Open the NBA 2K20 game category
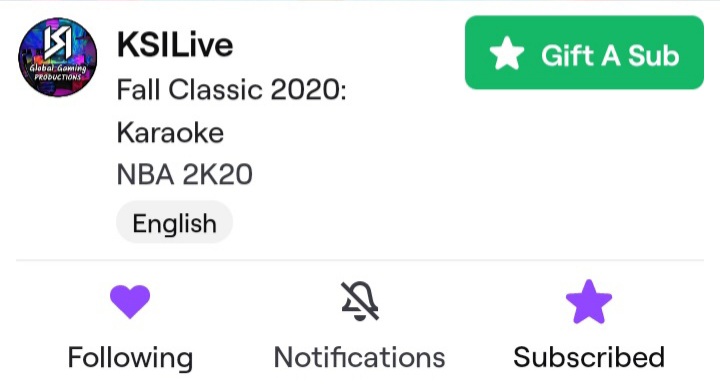720x386 pixels. (185, 174)
